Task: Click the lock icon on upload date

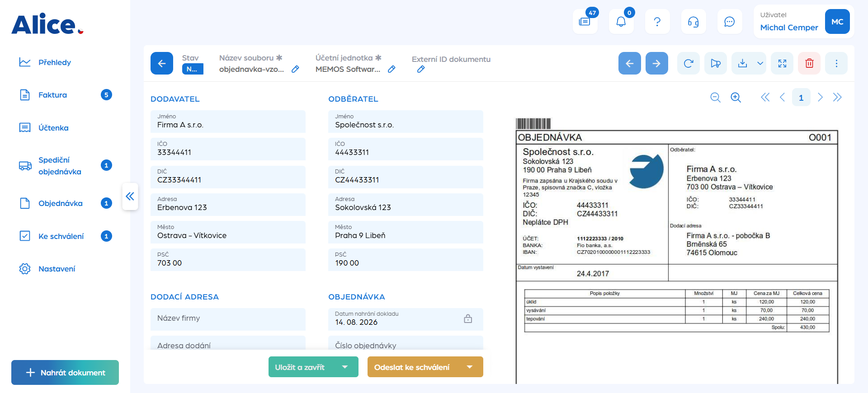Action: tap(468, 319)
